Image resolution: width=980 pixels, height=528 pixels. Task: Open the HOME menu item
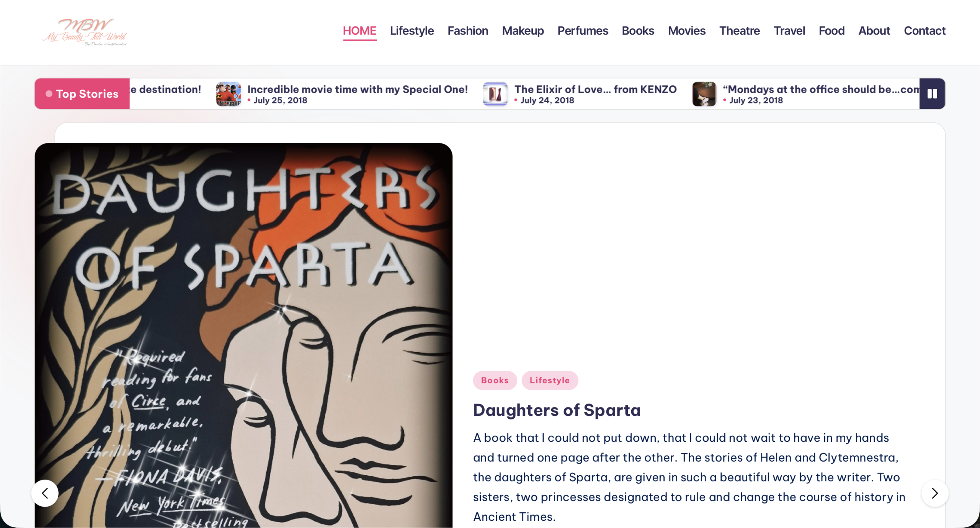point(359,31)
